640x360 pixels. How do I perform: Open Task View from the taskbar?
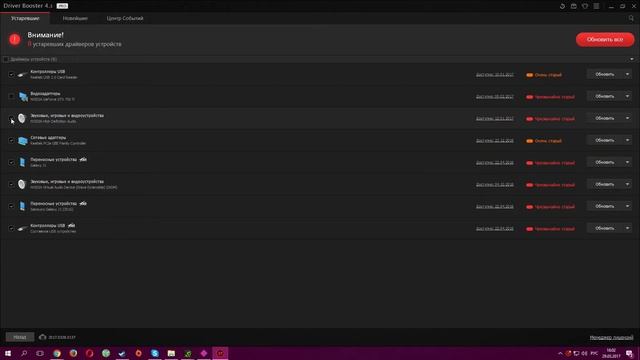40,353
